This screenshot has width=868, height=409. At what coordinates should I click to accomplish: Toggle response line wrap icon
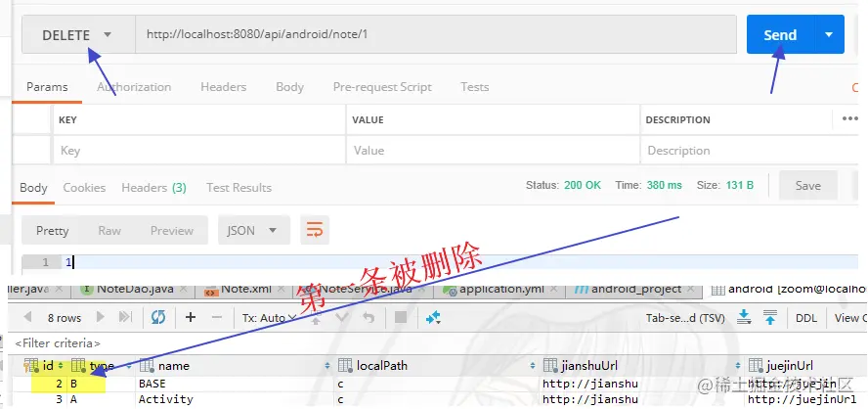[x=315, y=230]
